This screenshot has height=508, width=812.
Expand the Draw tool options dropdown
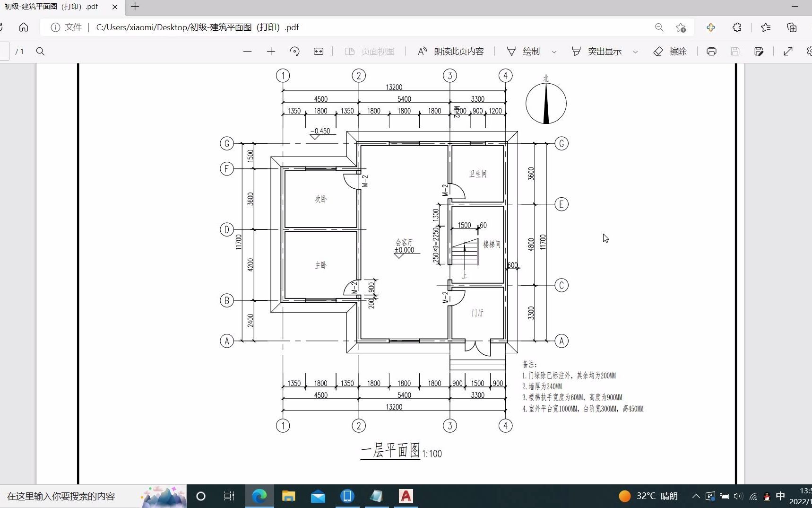[554, 52]
